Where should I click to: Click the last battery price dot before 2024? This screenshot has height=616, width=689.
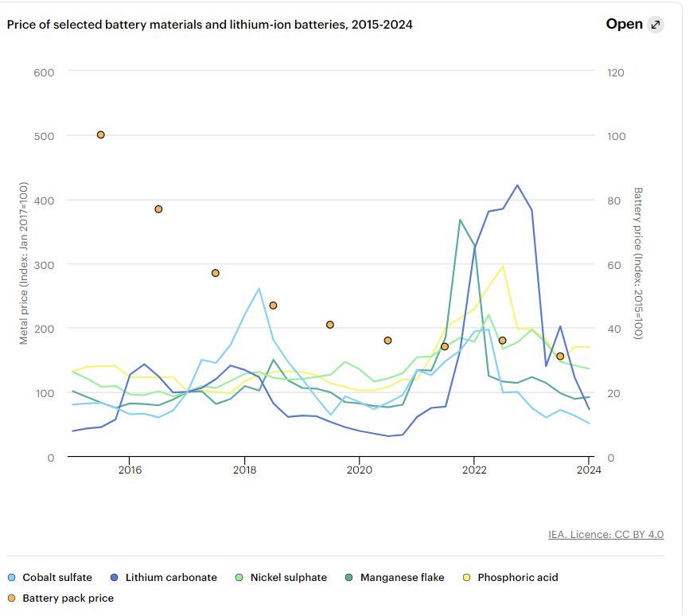tap(560, 356)
